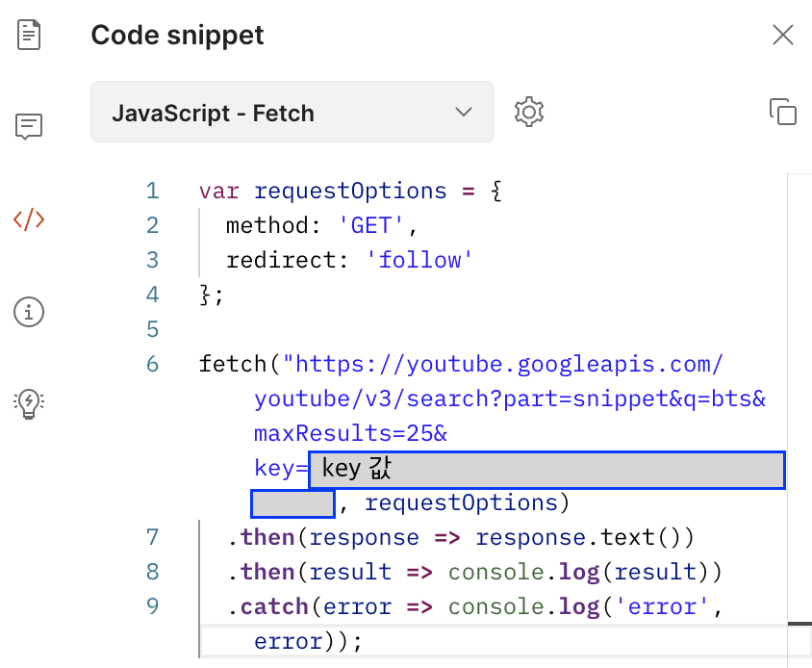
Task: Expand the JavaScript - Fetch language dropdown
Action: (x=292, y=112)
